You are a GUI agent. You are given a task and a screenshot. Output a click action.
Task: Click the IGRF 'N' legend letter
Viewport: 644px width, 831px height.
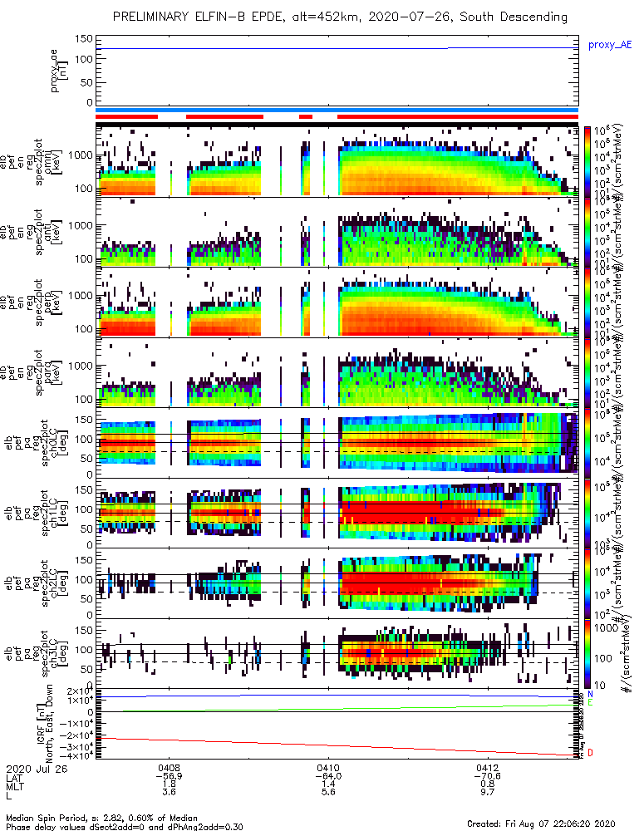point(590,694)
